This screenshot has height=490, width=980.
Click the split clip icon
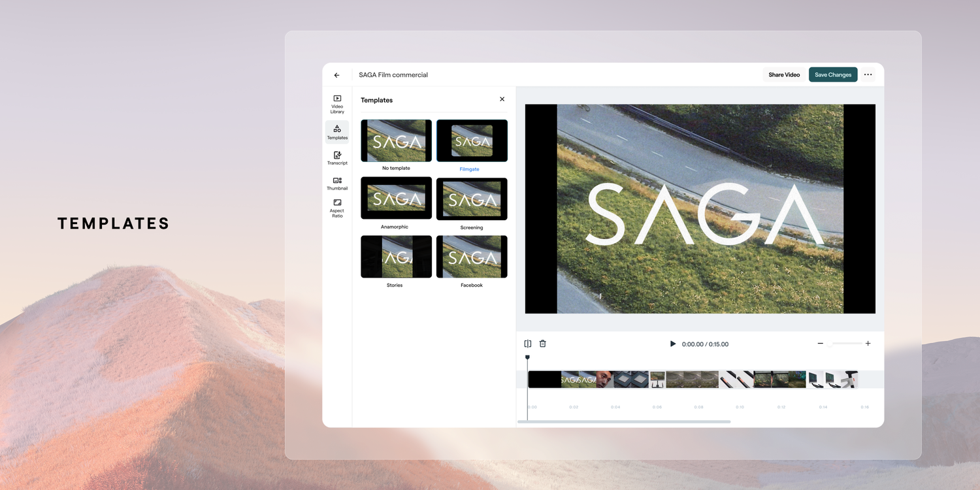point(528,344)
